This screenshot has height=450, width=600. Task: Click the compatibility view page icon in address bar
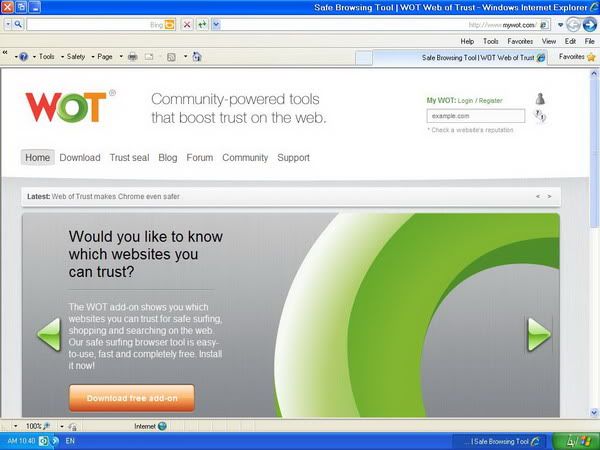[x=545, y=25]
